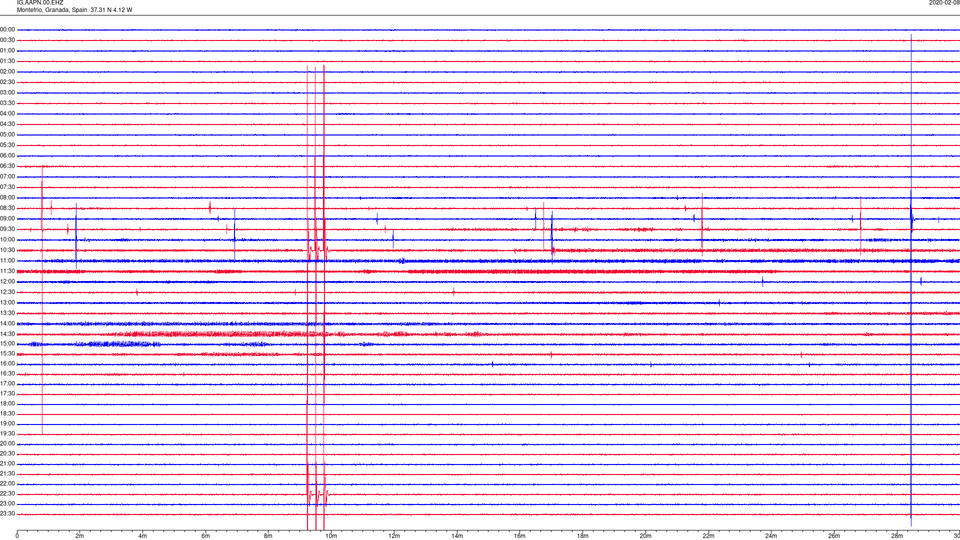This screenshot has height=540, width=960.
Task: Select the '17:00' time row label
Action: [x=7, y=384]
